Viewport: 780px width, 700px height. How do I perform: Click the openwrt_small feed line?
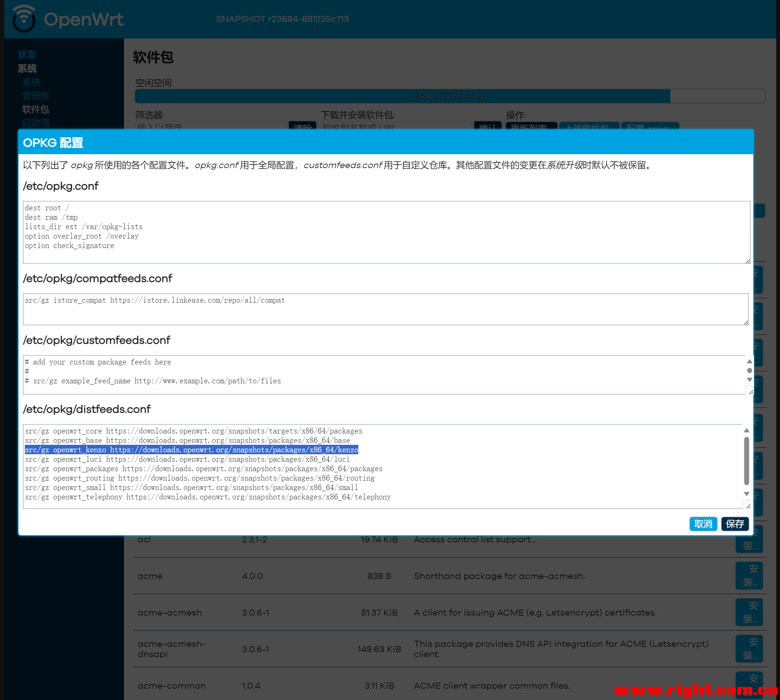tap(191, 487)
